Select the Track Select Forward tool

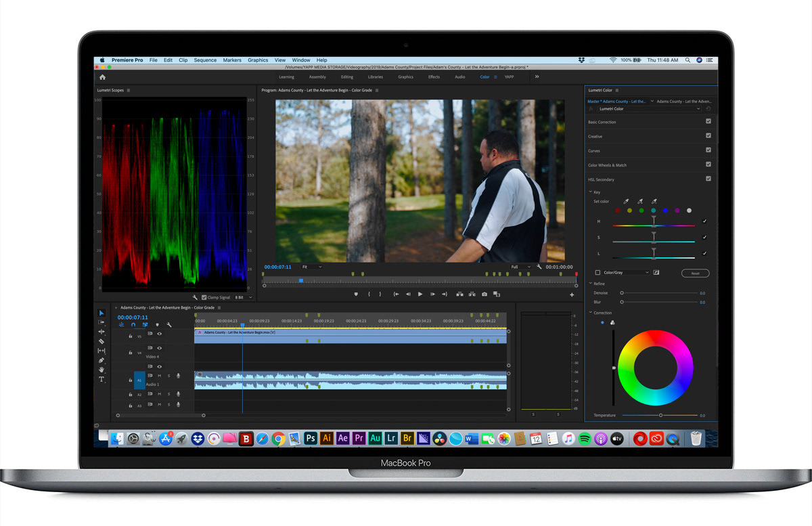tap(101, 322)
